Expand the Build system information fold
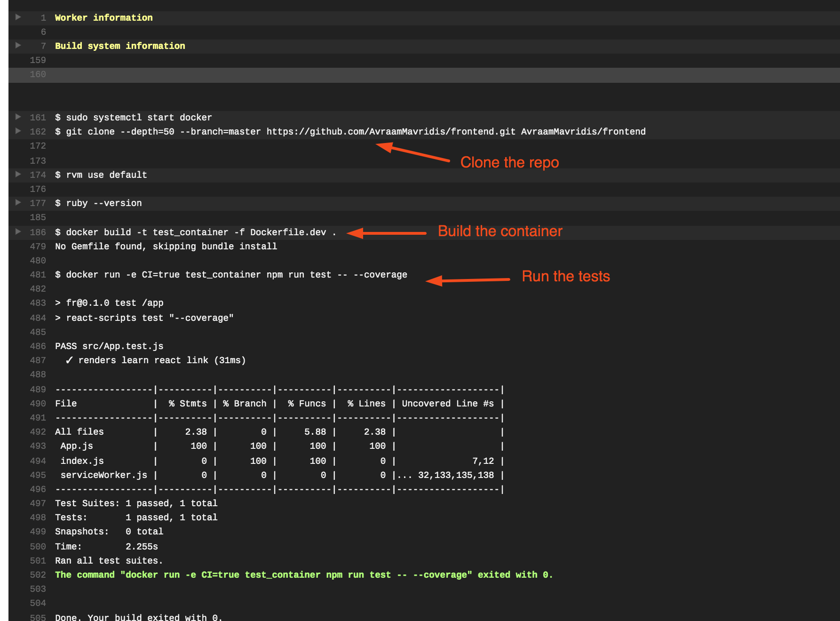 (x=18, y=45)
